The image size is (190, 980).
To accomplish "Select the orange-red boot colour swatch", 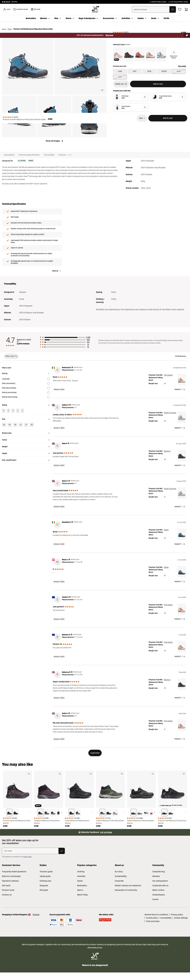I will point(140,54).
